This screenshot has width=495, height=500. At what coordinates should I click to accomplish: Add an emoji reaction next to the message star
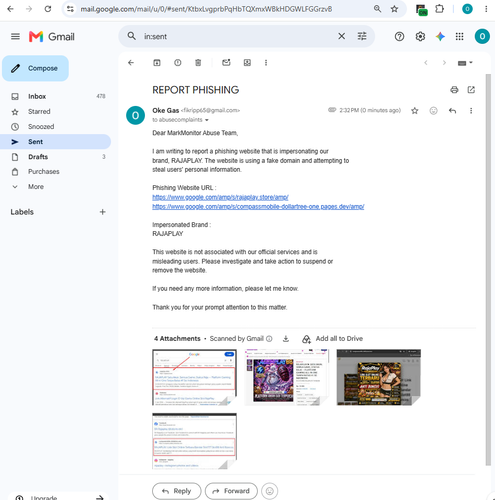click(x=433, y=111)
